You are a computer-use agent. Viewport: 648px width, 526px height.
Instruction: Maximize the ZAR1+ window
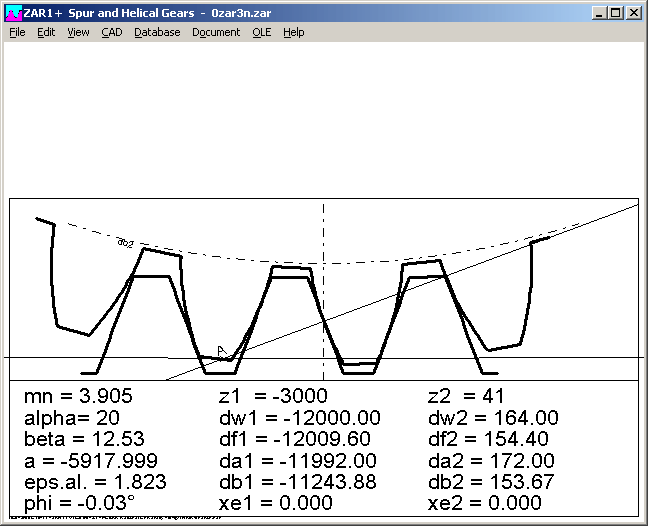616,13
